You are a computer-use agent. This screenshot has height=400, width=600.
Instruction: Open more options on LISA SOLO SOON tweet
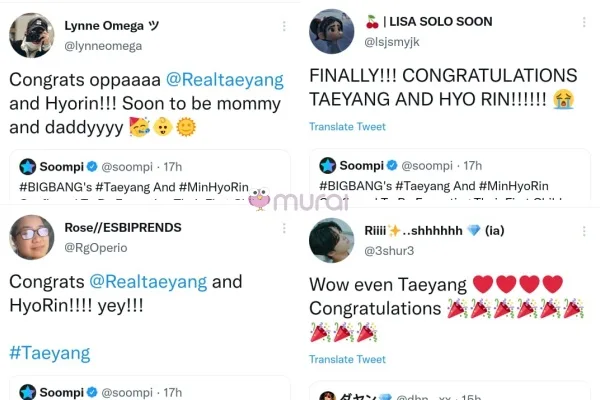tap(584, 22)
